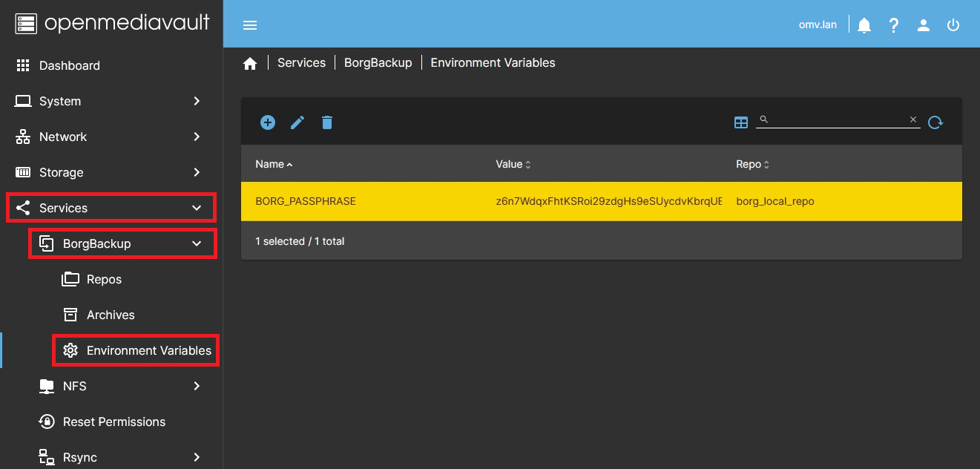Screen dimensions: 980x469
Task: Click the power icon in the header
Action: coord(953,25)
